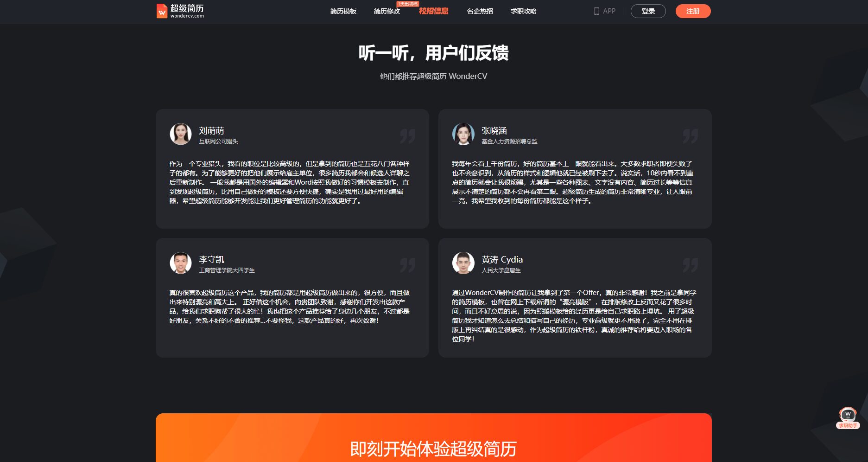The image size is (868, 462).
Task: Click the 登录 button
Action: point(648,11)
